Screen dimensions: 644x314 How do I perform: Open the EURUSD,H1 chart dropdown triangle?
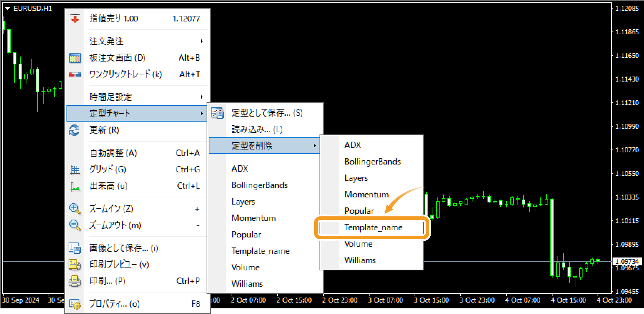pyautogui.click(x=7, y=9)
